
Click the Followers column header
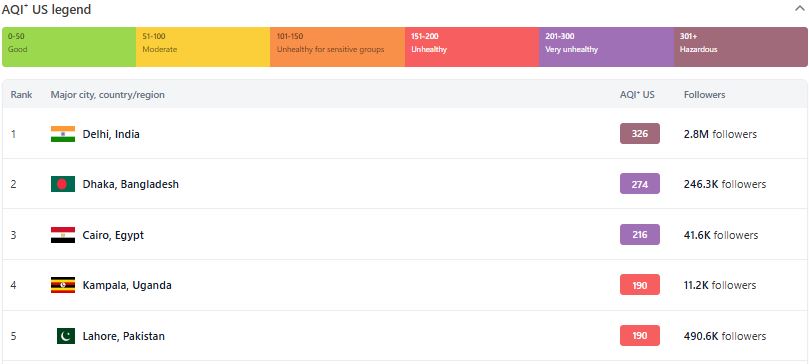(704, 95)
